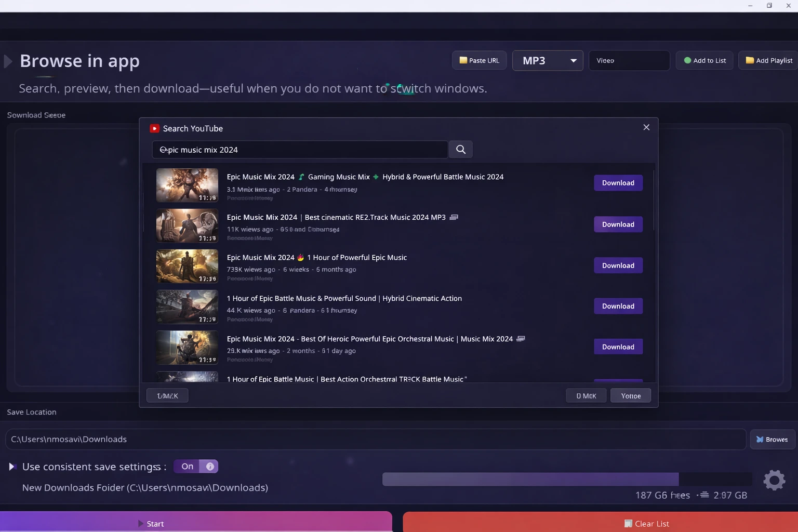
Task: Open the MP3 format dropdown
Action: coord(548,60)
